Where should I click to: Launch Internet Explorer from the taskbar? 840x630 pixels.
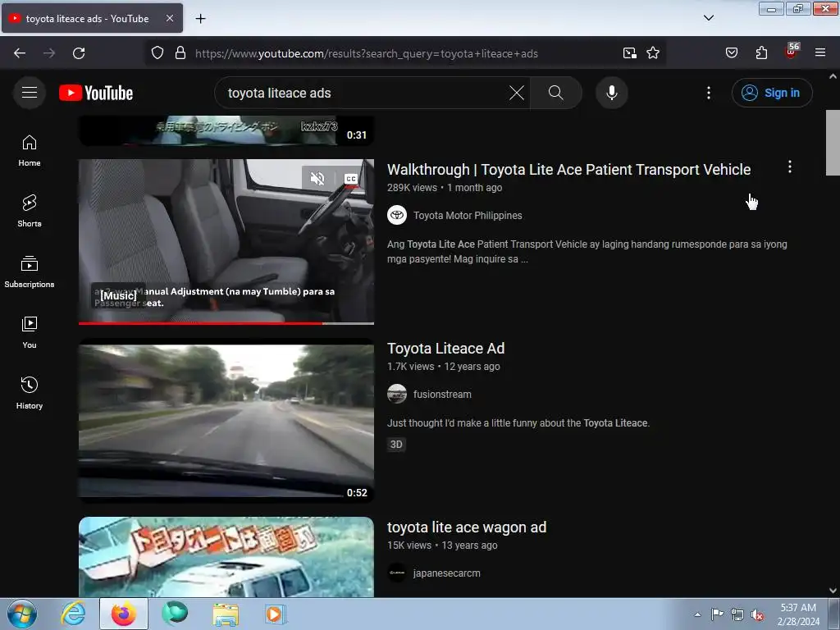tap(73, 614)
